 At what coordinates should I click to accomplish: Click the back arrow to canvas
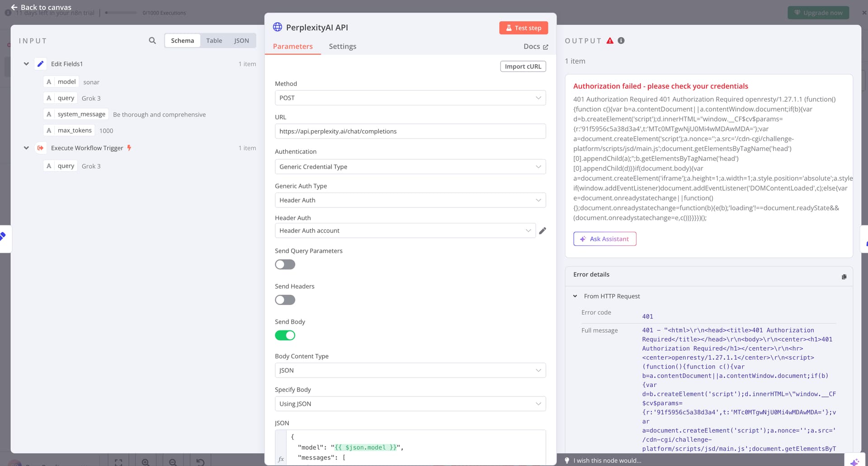[14, 7]
